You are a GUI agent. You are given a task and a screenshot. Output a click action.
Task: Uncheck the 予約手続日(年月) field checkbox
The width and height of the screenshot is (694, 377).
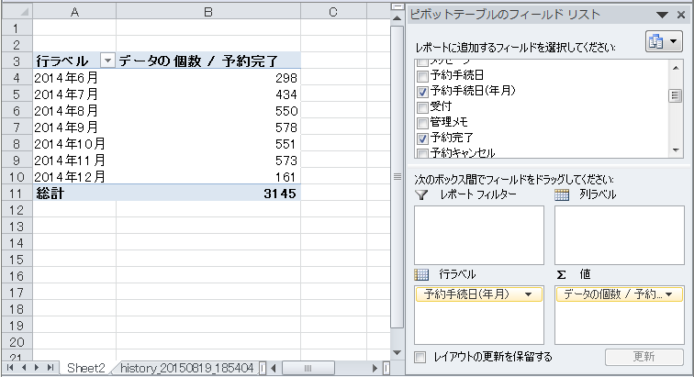click(x=423, y=92)
